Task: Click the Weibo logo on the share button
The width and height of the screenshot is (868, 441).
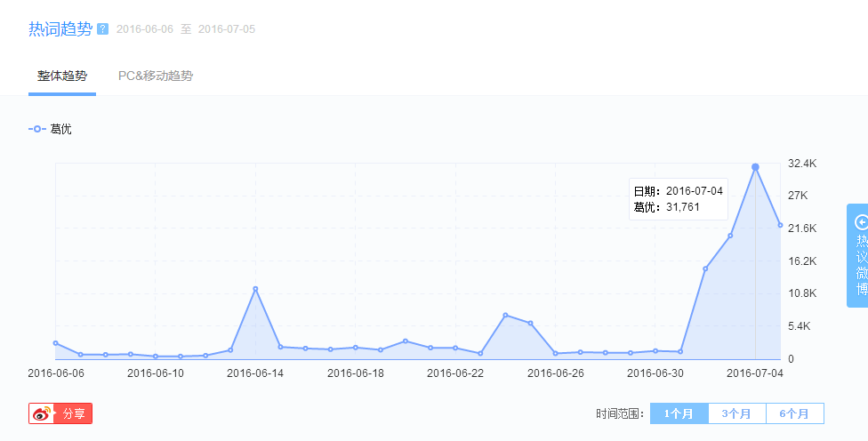Action: click(43, 413)
